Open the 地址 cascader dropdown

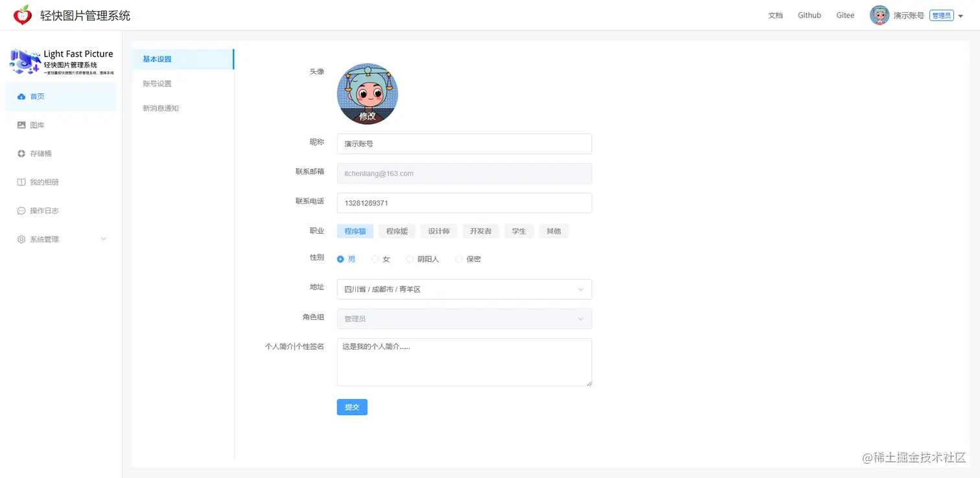pyautogui.click(x=464, y=290)
